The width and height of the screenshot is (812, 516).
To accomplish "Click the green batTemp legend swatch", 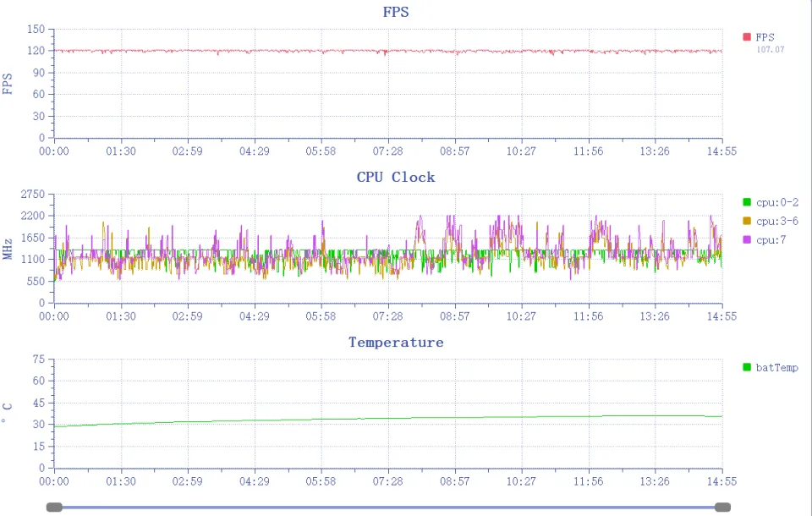I will coord(747,367).
